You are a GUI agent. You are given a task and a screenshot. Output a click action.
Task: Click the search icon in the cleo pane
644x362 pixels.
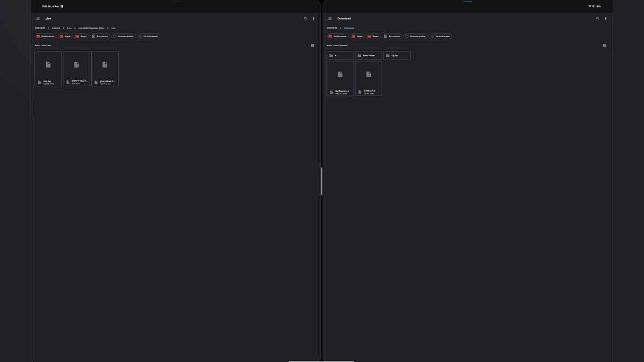click(x=306, y=19)
